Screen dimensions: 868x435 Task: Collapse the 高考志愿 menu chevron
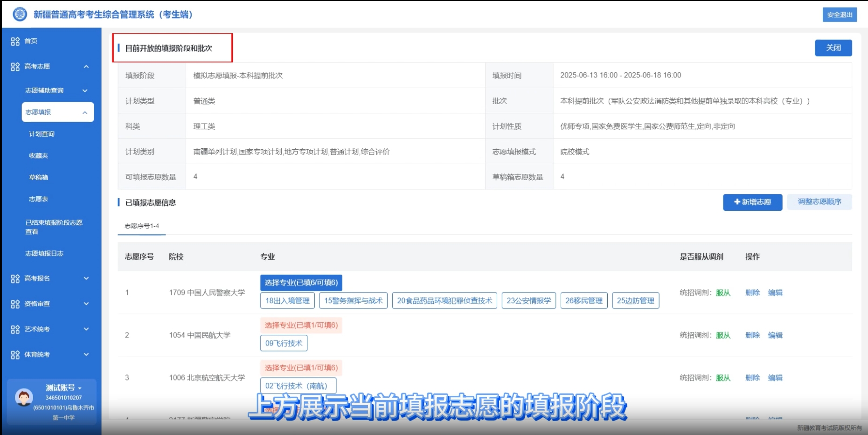tap(86, 67)
